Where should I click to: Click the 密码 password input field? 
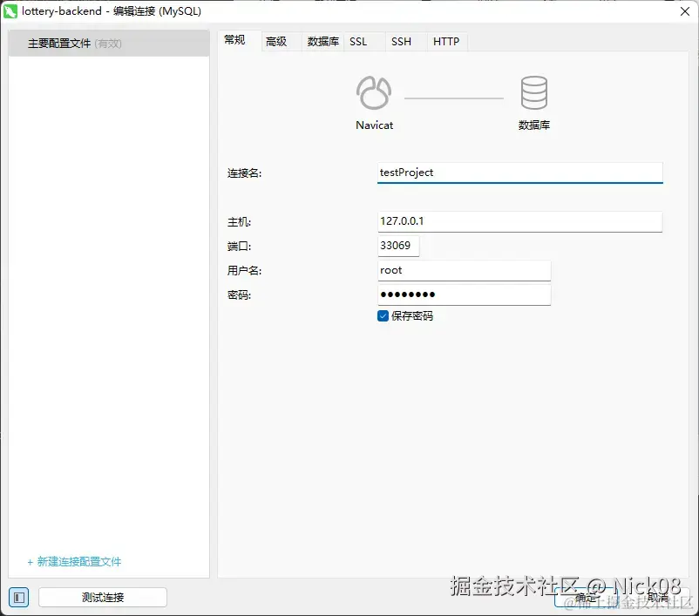click(x=464, y=294)
